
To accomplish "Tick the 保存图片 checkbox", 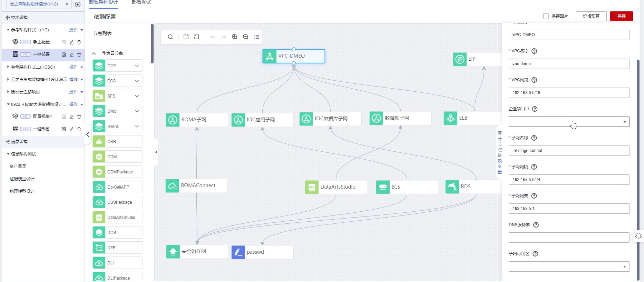I will (546, 16).
